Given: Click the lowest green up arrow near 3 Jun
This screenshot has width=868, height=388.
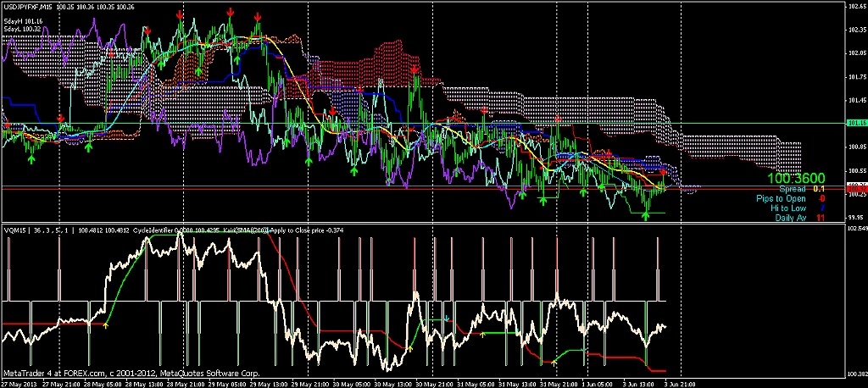Looking at the screenshot, I should click(646, 215).
